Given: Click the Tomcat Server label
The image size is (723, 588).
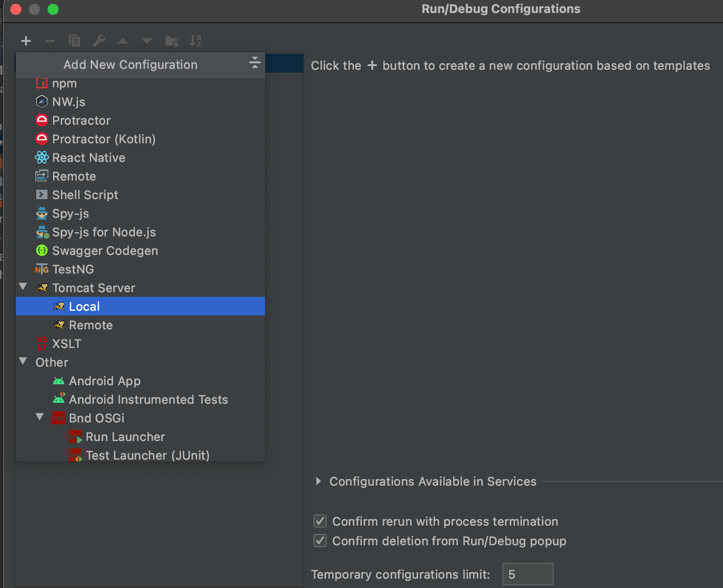Looking at the screenshot, I should pos(94,288).
